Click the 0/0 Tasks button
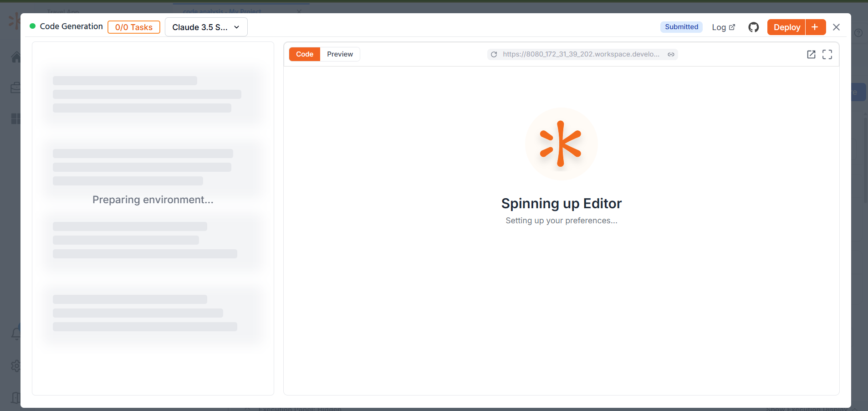868x411 pixels. (x=134, y=27)
